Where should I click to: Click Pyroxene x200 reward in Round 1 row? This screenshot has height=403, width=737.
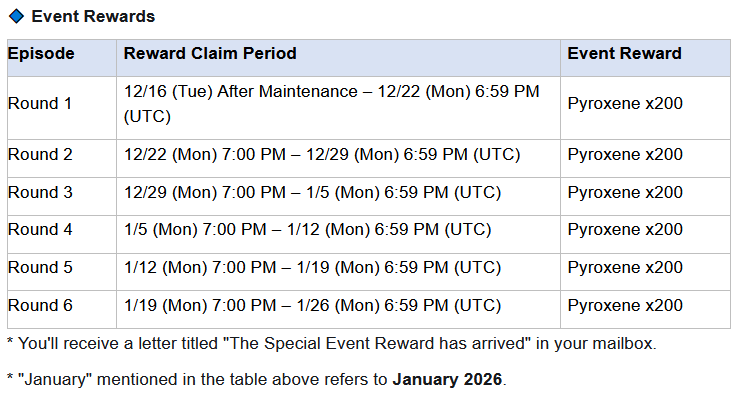click(625, 104)
